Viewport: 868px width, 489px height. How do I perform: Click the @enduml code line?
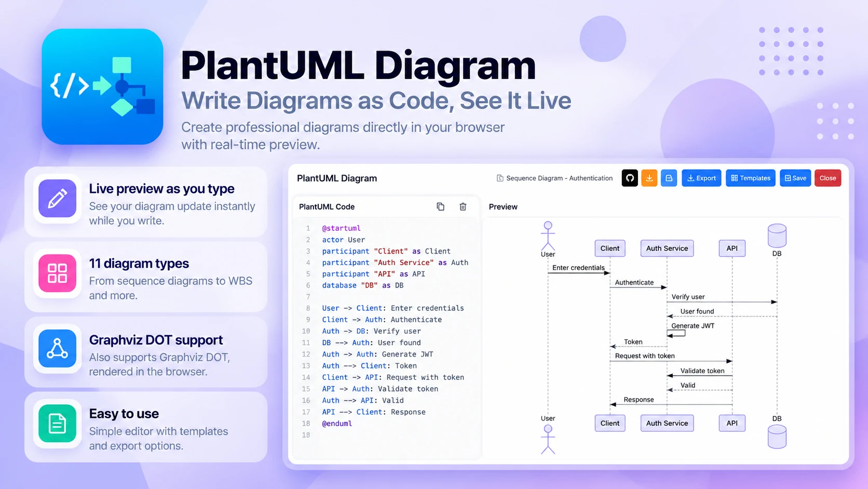coord(337,424)
